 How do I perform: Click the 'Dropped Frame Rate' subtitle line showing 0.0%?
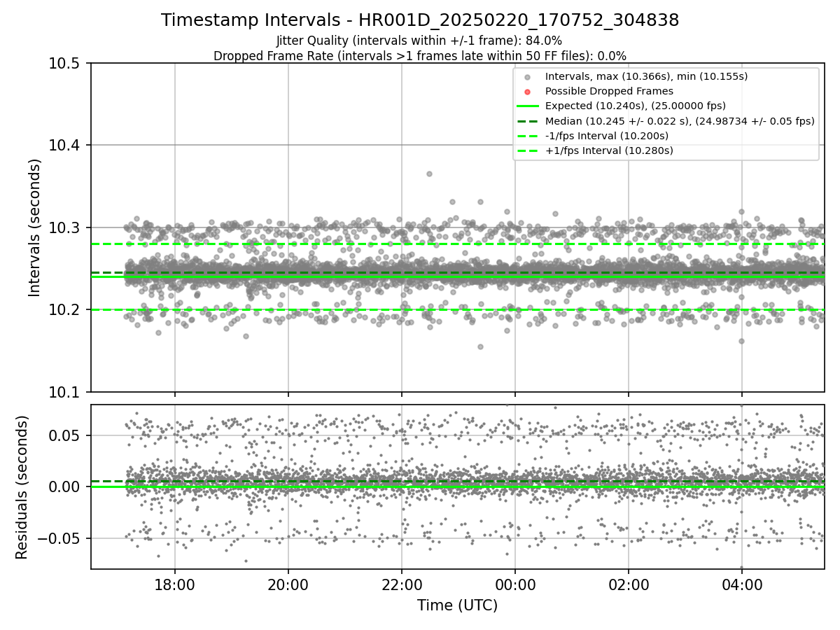(x=420, y=56)
